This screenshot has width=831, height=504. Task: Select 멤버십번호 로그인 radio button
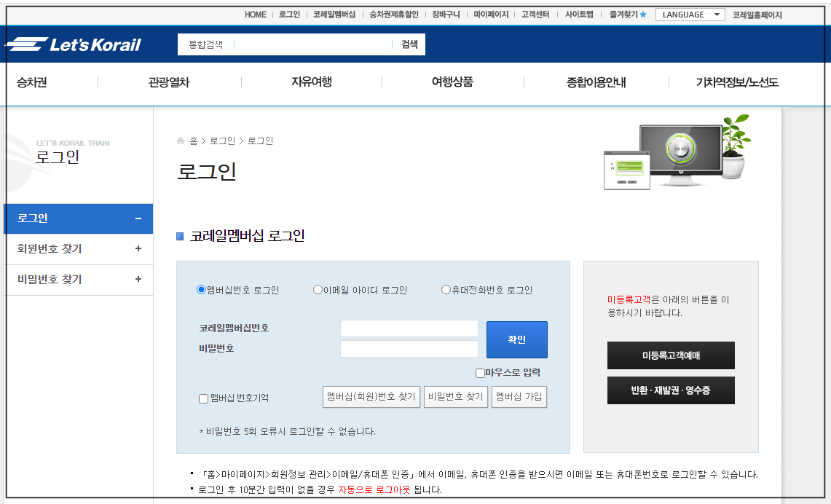click(x=202, y=290)
